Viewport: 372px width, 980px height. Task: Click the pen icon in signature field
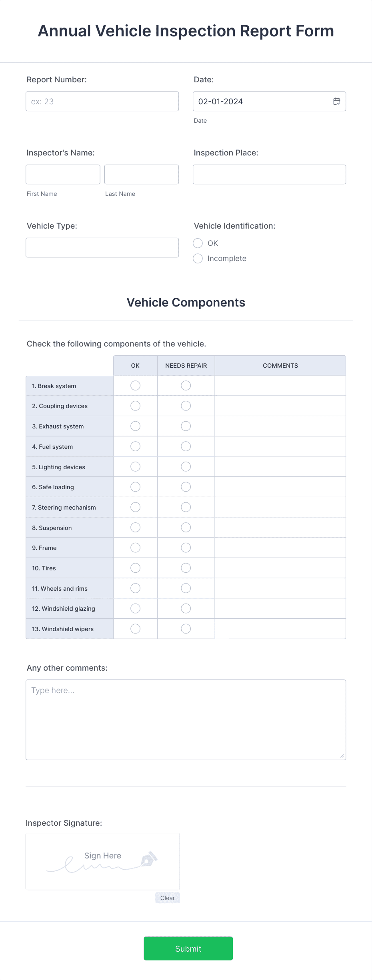point(148,860)
